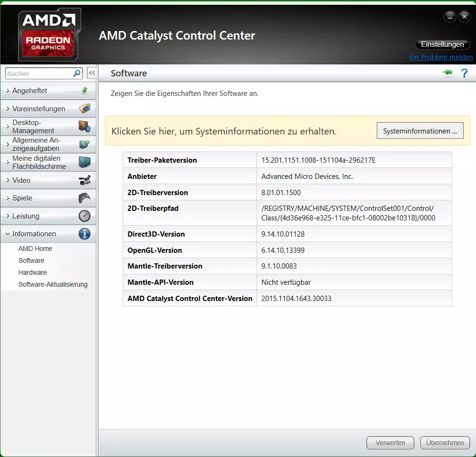Open AMD Home under Informationen
This screenshot has width=476, height=457.
[x=35, y=249]
